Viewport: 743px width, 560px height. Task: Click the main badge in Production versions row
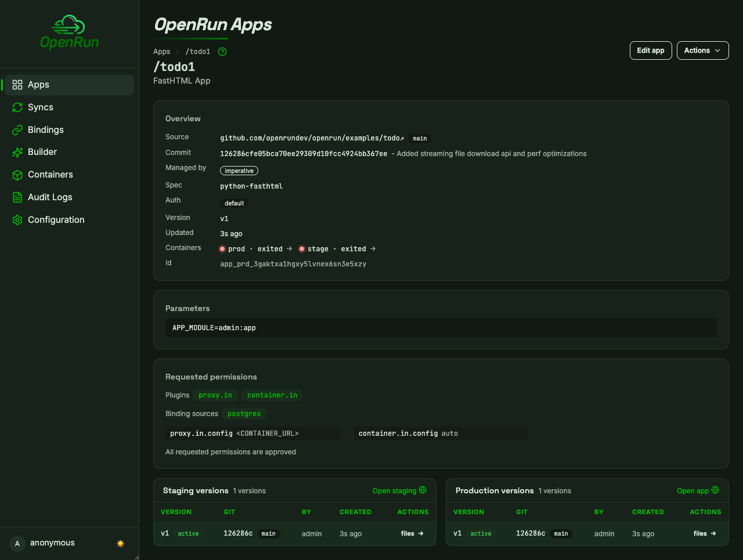(561, 533)
